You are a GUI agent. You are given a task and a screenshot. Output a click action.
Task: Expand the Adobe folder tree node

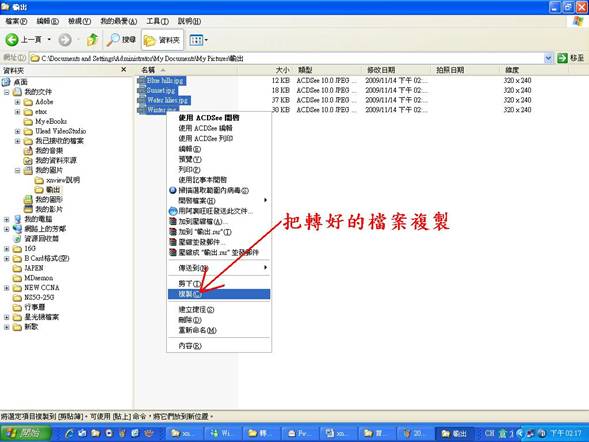17,102
